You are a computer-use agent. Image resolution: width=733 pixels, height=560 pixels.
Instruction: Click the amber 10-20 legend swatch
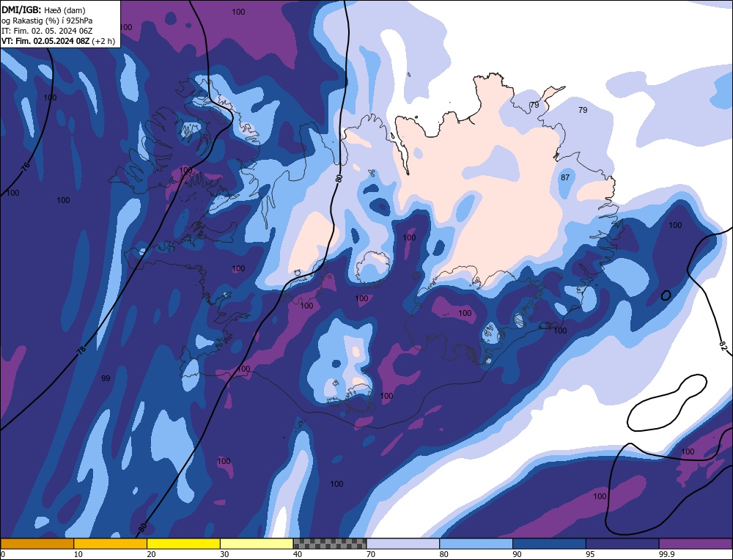click(x=111, y=544)
